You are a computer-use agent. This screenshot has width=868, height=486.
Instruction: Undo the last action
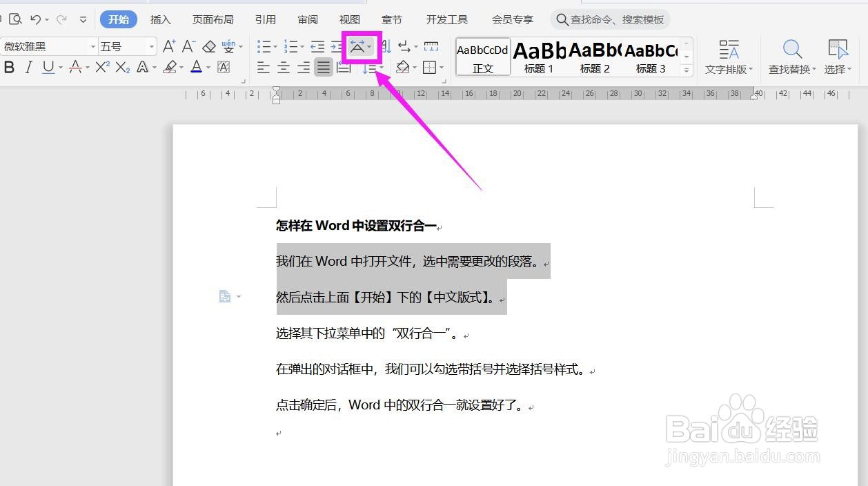point(35,19)
